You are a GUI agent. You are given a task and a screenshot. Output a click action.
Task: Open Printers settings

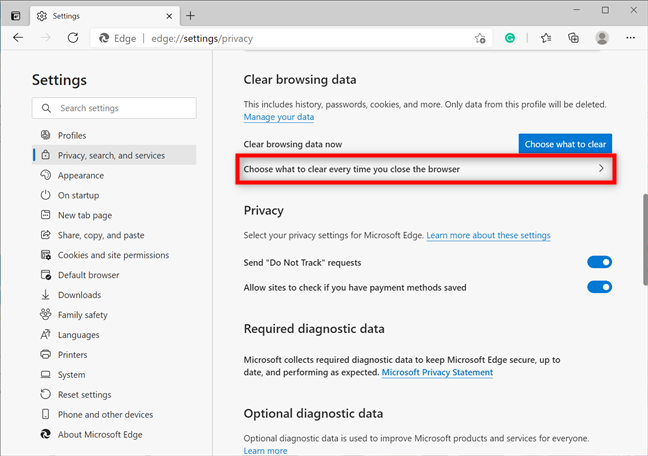pos(114,355)
